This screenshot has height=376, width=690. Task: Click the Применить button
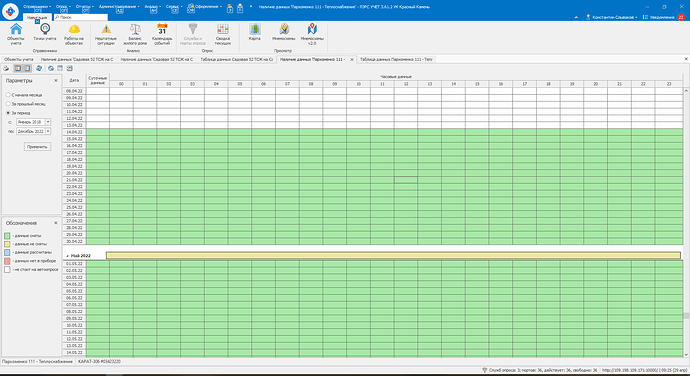(x=37, y=147)
